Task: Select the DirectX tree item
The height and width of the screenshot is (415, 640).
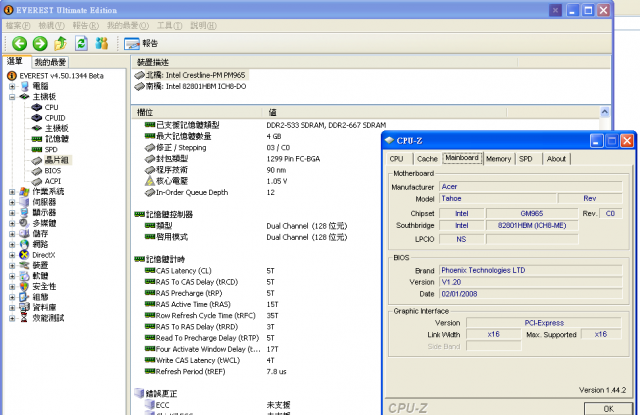Action: (44, 255)
